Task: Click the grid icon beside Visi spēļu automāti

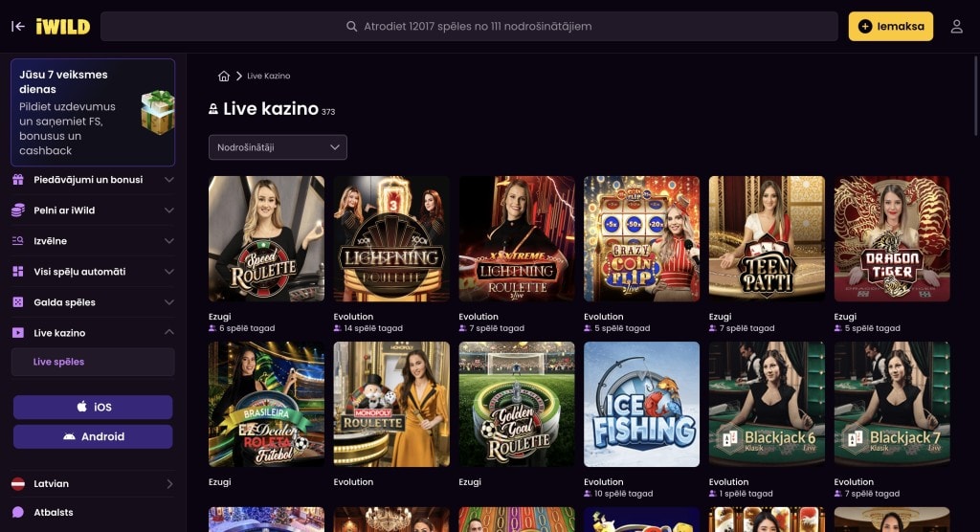Action: 18,272
